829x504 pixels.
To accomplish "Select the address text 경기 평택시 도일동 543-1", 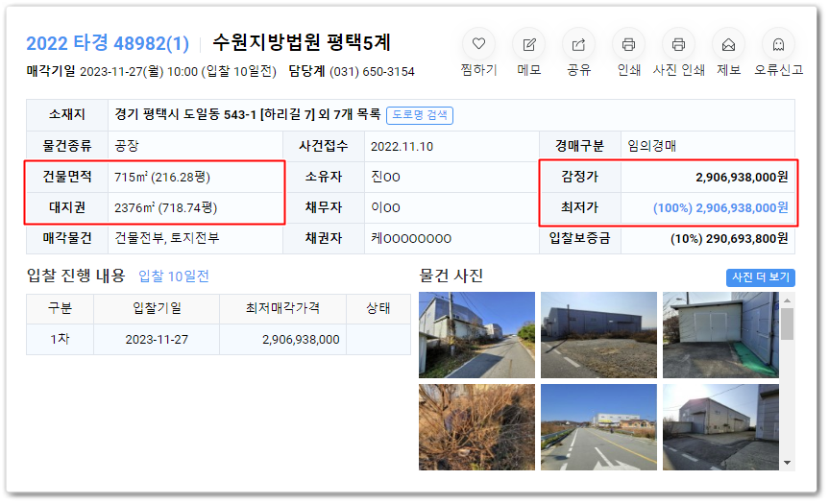I will pyautogui.click(x=185, y=114).
